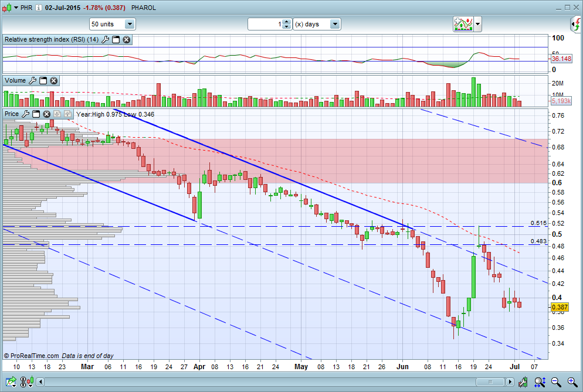The height and width of the screenshot is (392, 583).
Task: Click the Price panel move-down arrow icon
Action: coord(57,114)
